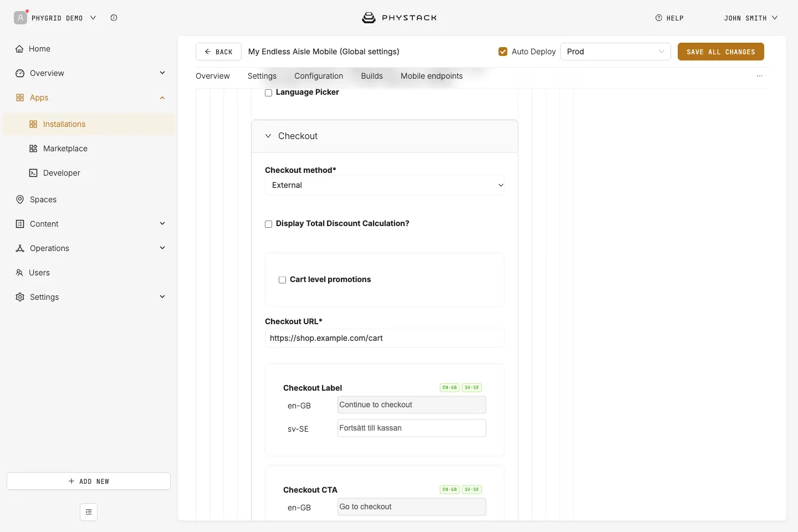The height and width of the screenshot is (532, 798).
Task: Click the Add New button
Action: (x=89, y=481)
